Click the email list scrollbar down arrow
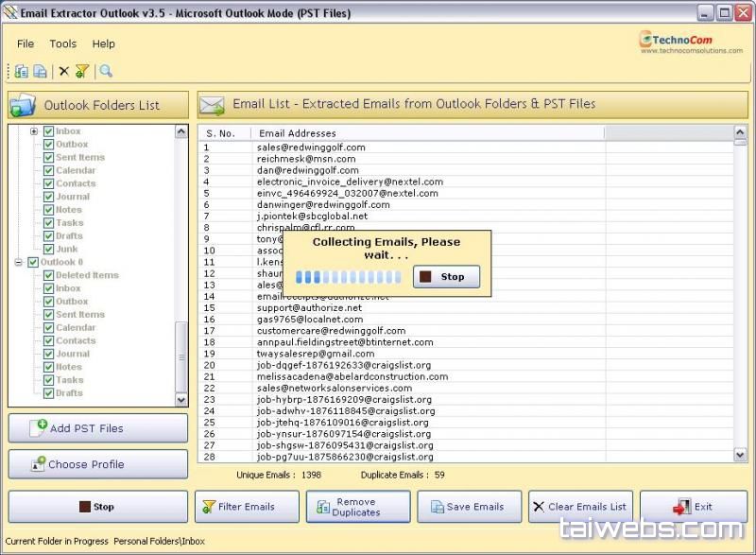 coord(740,455)
